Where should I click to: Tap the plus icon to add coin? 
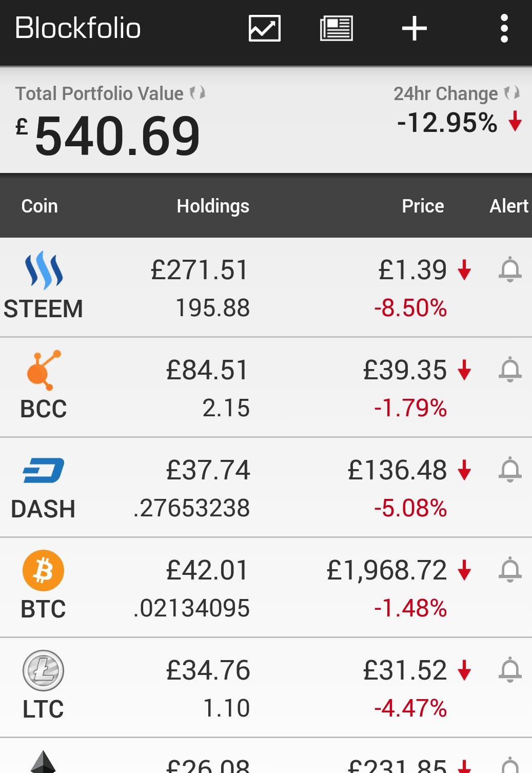pyautogui.click(x=414, y=28)
